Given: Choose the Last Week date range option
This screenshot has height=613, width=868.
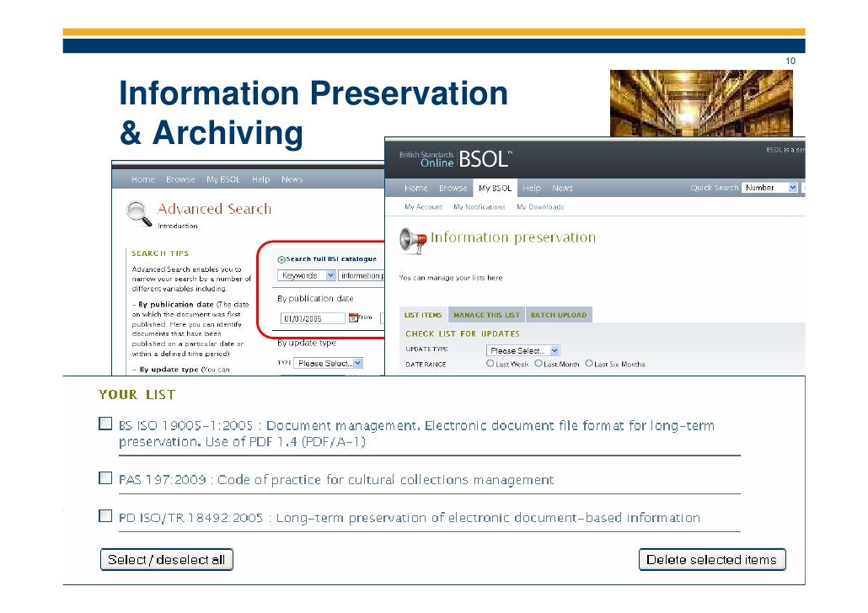Looking at the screenshot, I should point(490,364).
